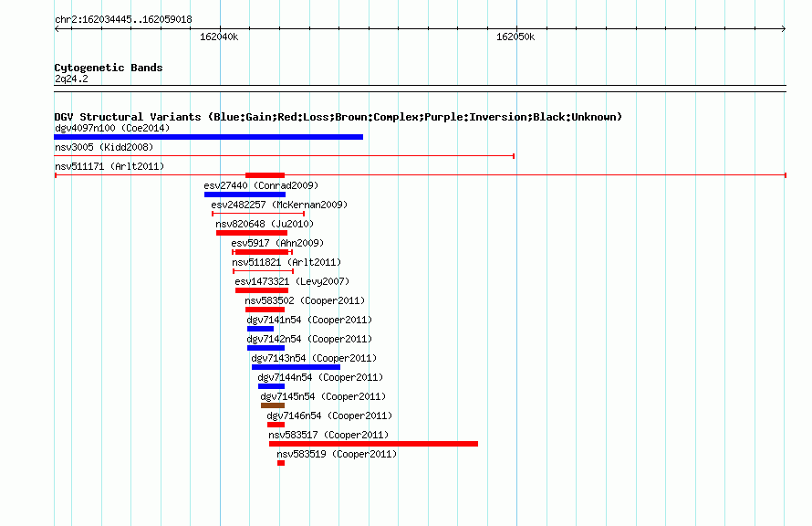Select the blue dgv4097n100 gain bar
This screenshot has width=812, height=526.
(x=209, y=137)
